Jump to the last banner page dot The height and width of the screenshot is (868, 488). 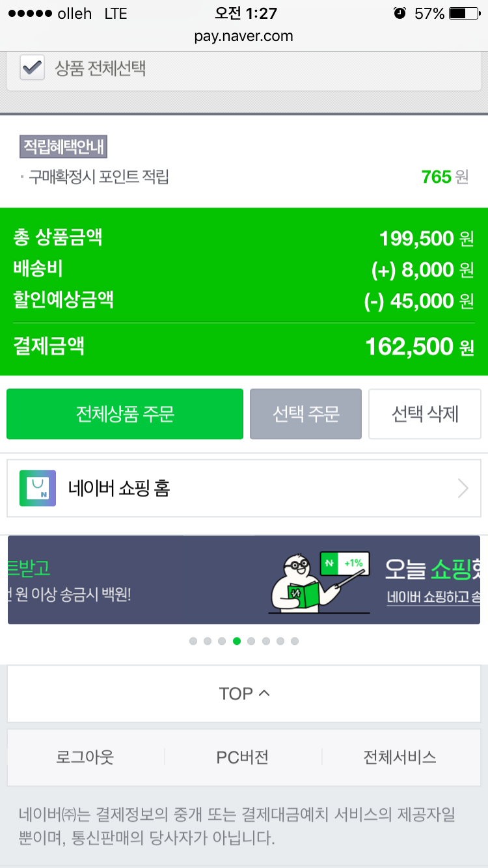coord(295,641)
